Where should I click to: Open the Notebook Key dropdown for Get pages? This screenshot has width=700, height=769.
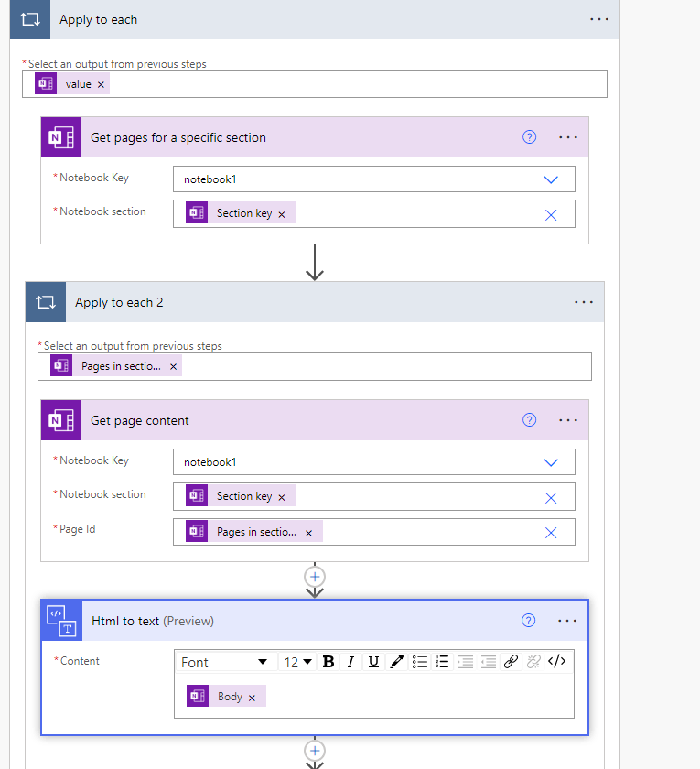[551, 179]
